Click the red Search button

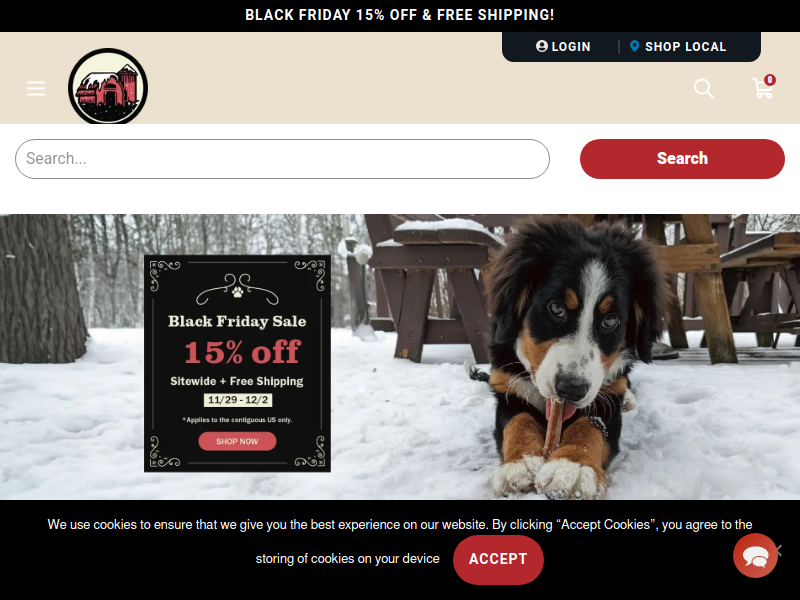coord(682,159)
